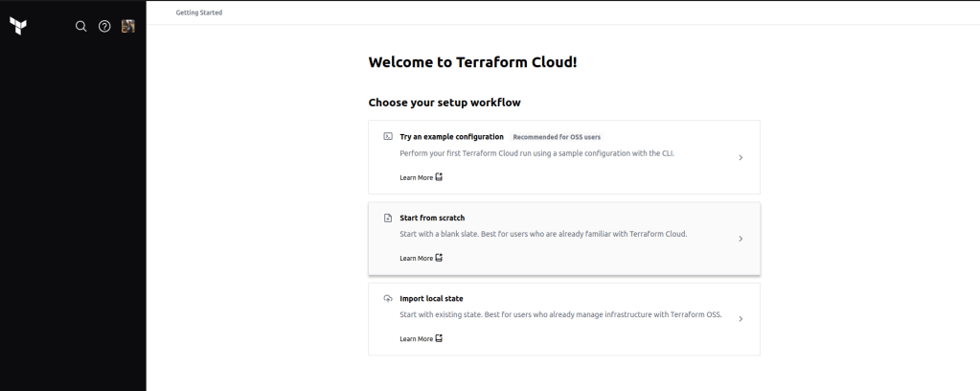Open the user avatar menu
The image size is (980, 391).
click(127, 26)
